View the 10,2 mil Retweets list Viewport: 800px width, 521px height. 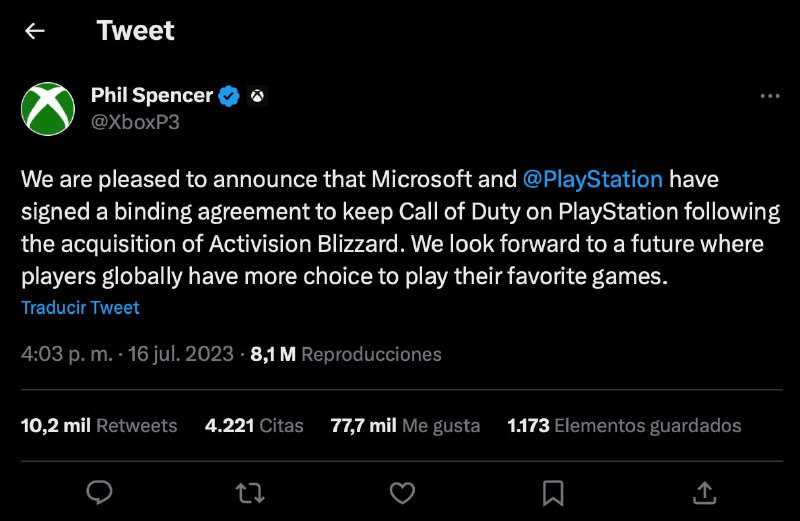(99, 425)
